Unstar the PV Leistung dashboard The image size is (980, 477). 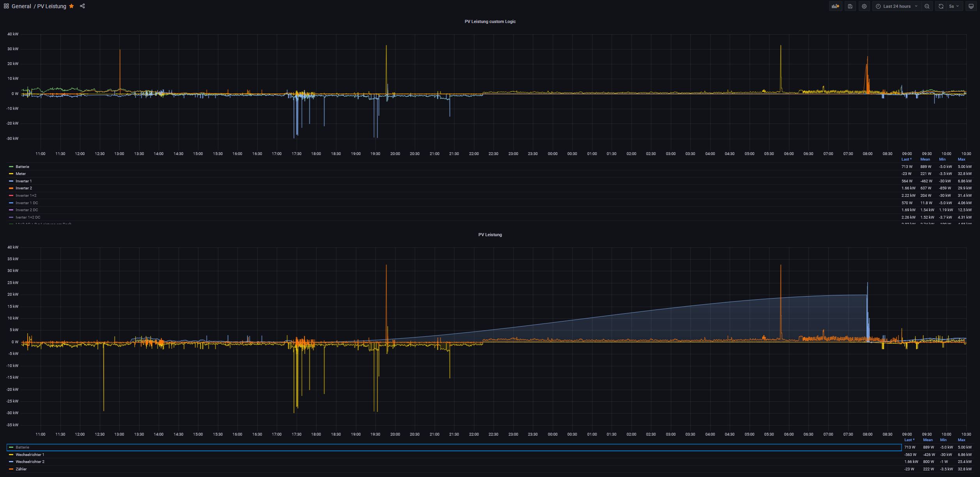(x=71, y=6)
